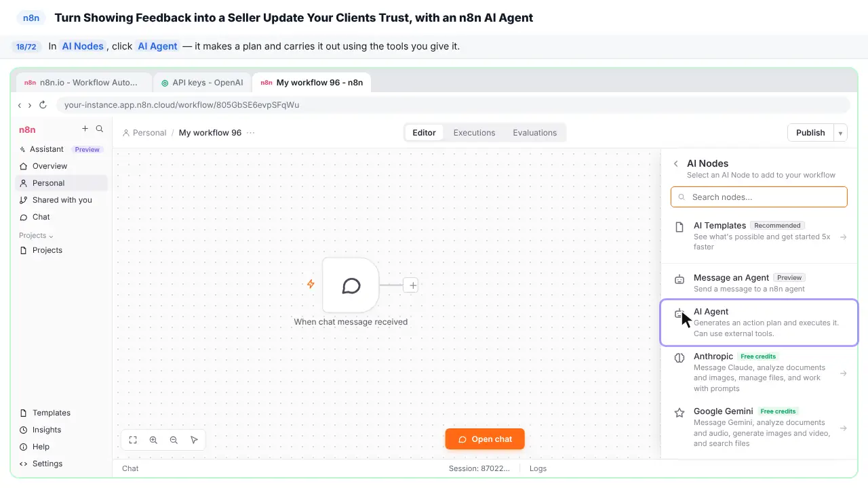Screen dimensions: 868x488
Task: Go back using the AI Nodes arrow
Action: pyautogui.click(x=675, y=163)
